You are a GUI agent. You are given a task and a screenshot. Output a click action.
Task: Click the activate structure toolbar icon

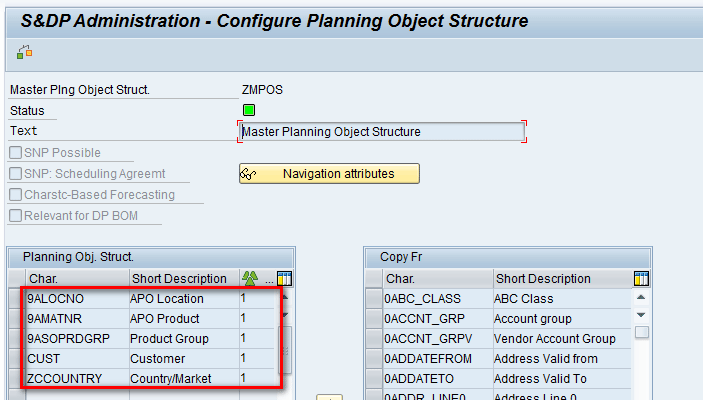click(x=24, y=52)
